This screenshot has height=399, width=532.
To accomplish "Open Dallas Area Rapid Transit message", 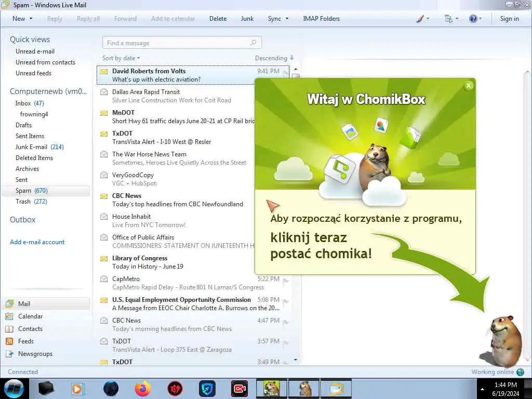I will (177, 96).
